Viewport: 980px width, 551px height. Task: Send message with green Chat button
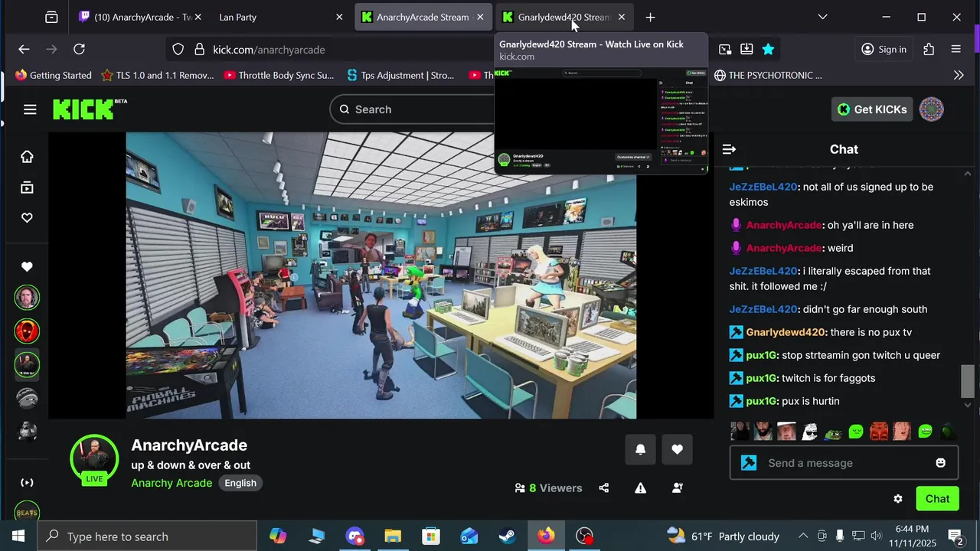(x=937, y=499)
